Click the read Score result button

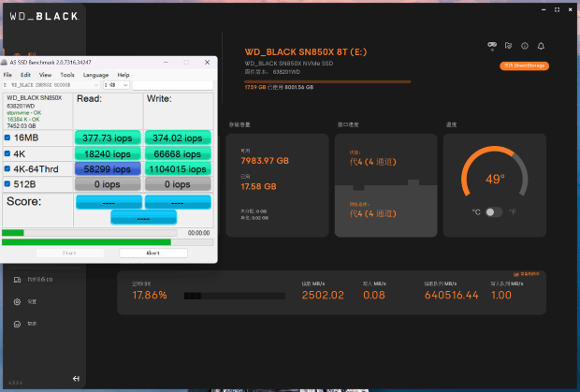coord(109,202)
